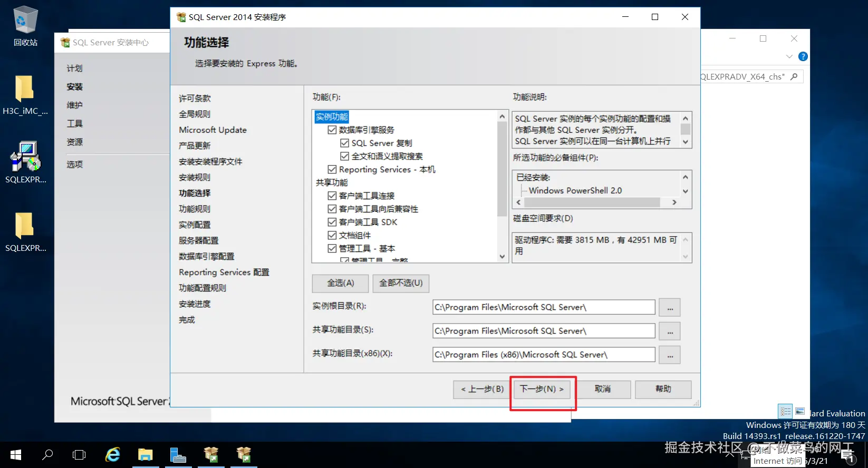Go back with the 上一步(B) button
The height and width of the screenshot is (468, 868).
point(483,389)
